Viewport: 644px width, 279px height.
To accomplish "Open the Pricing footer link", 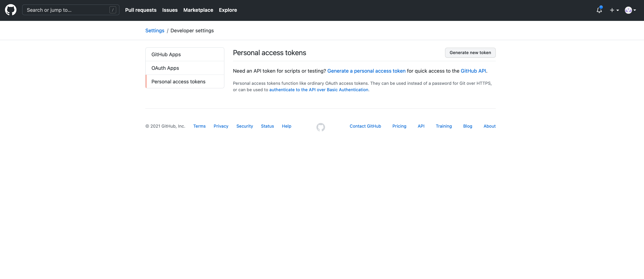I will click(399, 126).
